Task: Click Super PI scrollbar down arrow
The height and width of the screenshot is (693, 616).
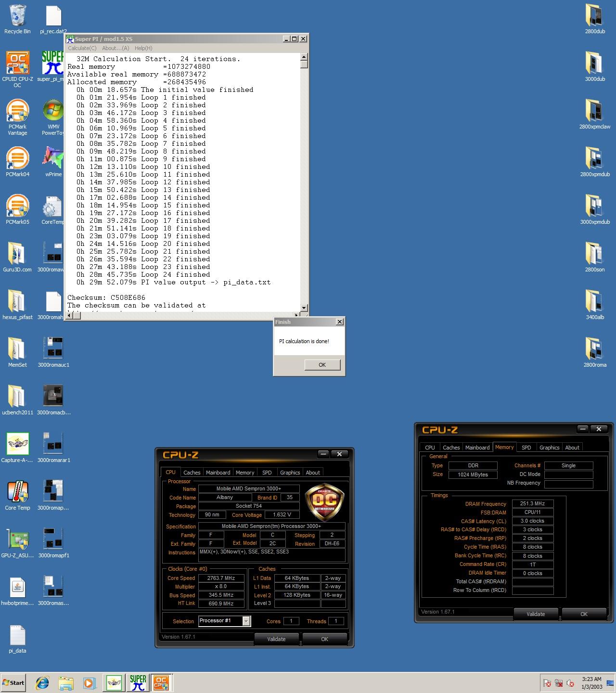Action: [x=304, y=308]
